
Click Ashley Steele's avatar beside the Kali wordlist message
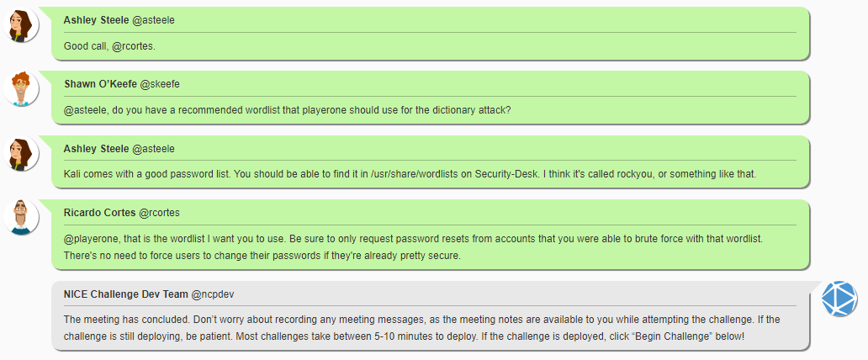21,155
